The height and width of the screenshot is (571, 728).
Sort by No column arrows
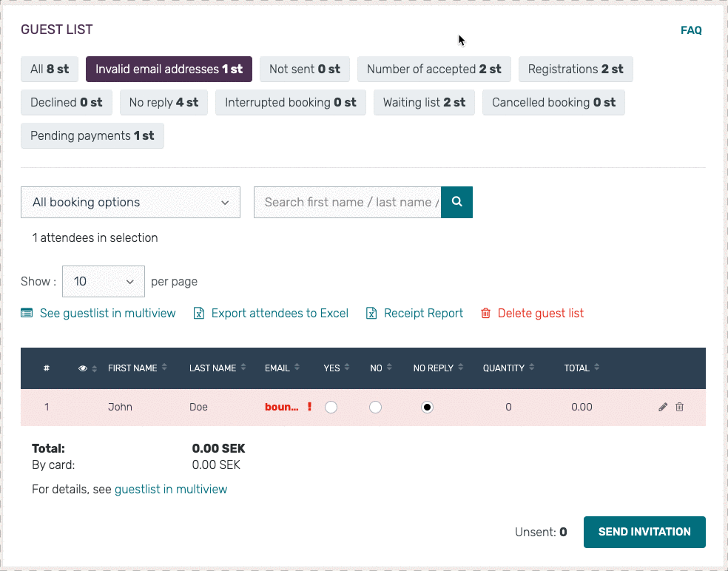coord(389,367)
